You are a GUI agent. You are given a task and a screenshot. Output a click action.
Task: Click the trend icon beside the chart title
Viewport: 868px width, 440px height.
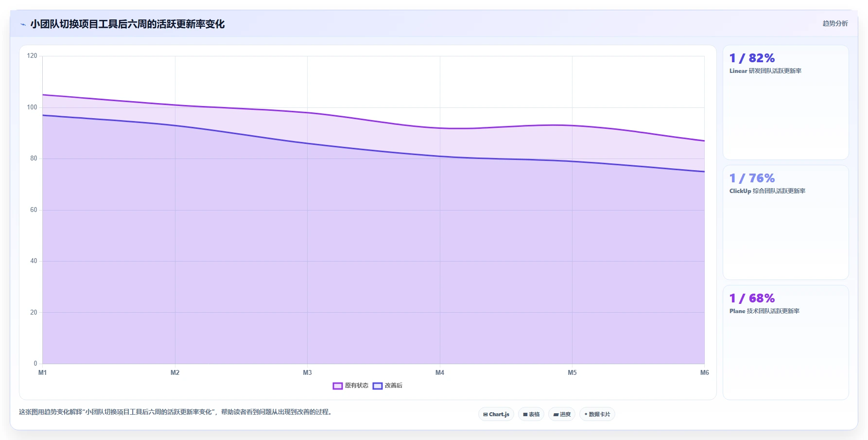[23, 24]
